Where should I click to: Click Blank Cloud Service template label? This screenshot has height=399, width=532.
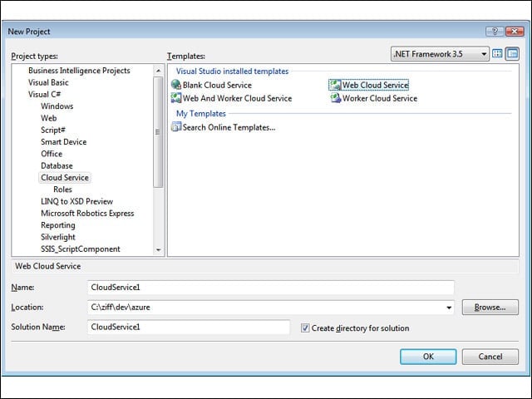(217, 85)
